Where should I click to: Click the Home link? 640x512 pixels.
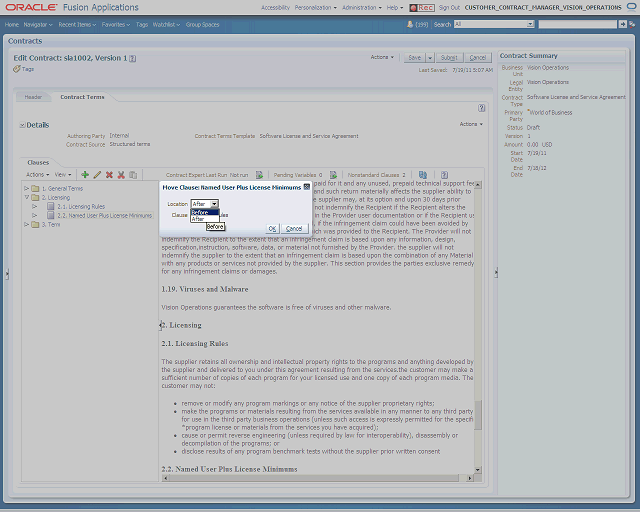coord(12,24)
